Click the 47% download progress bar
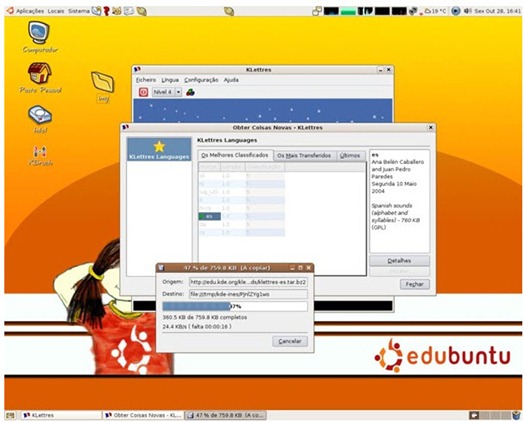Screen dimensions: 524x422 coord(235,306)
